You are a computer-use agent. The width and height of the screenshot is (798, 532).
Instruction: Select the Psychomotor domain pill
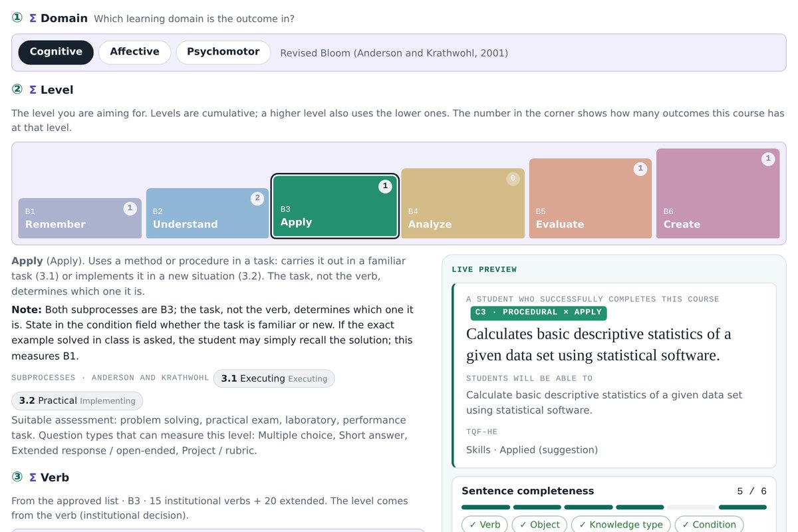pos(223,52)
